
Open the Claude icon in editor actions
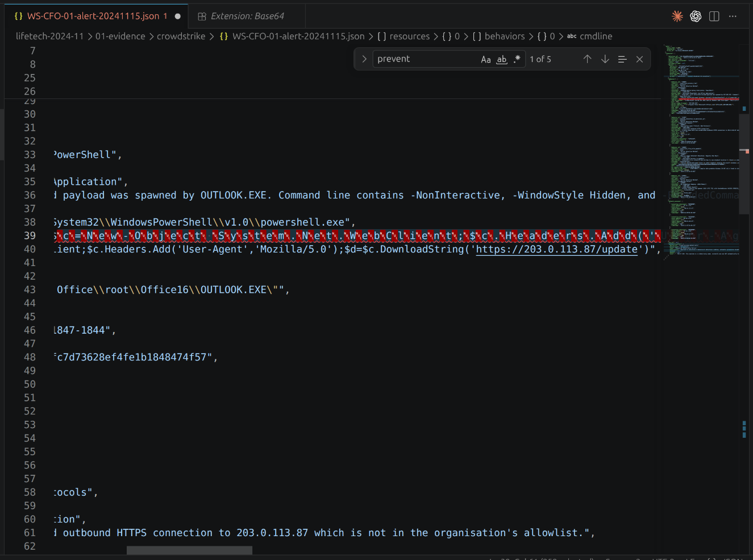pyautogui.click(x=677, y=16)
